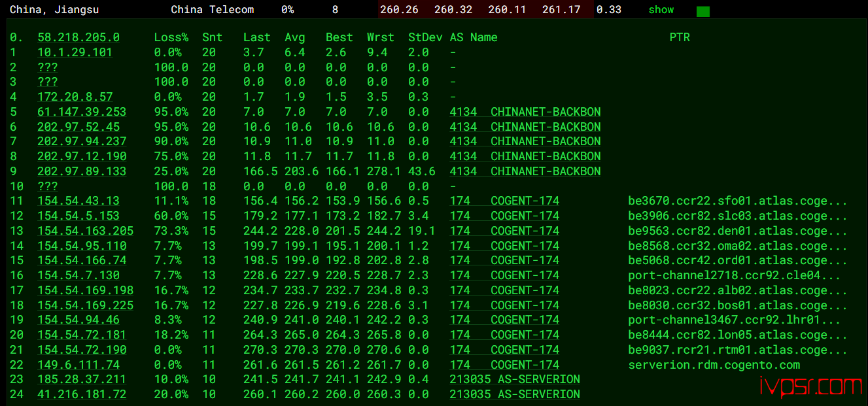Select IP 202.97.89.133 at hop 9

pos(82,171)
